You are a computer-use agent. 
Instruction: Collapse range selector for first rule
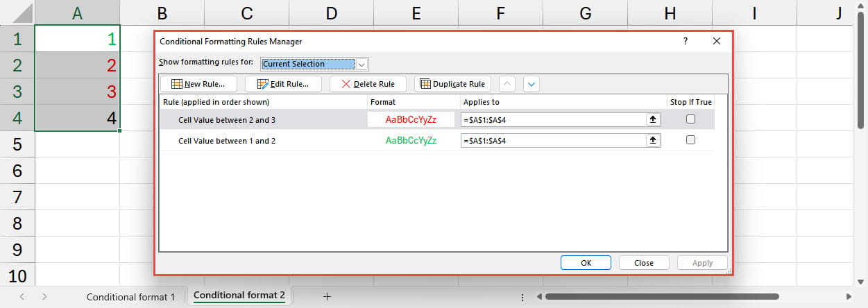click(x=653, y=119)
